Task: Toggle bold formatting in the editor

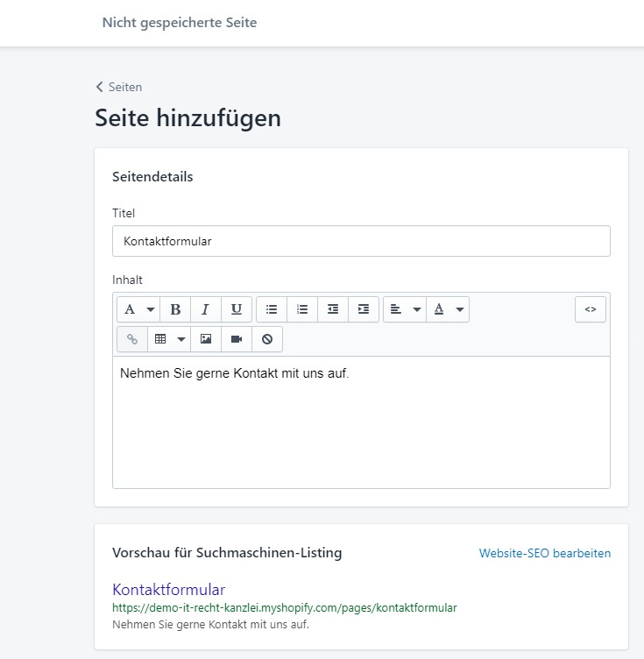Action: (175, 309)
